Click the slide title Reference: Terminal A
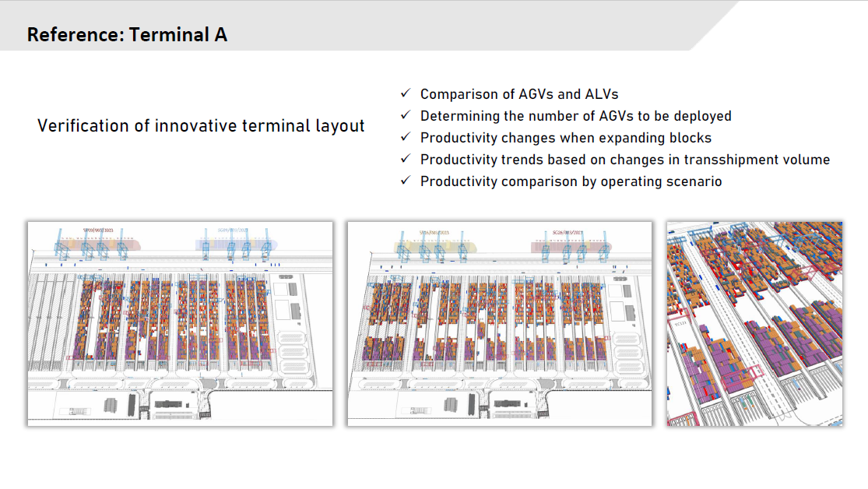This screenshot has height=489, width=868. (127, 35)
